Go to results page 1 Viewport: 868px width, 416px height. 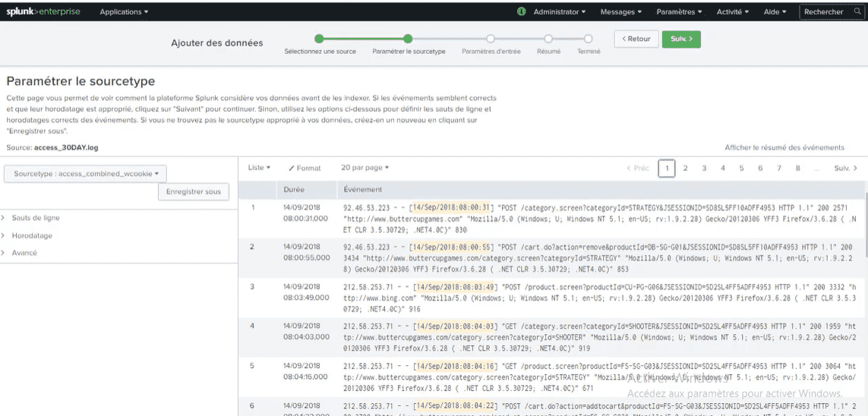(667, 169)
